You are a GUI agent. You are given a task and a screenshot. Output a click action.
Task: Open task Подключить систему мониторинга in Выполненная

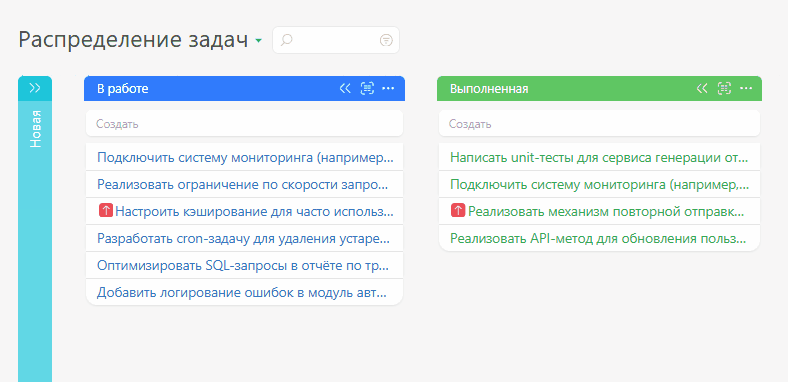pyautogui.click(x=599, y=184)
